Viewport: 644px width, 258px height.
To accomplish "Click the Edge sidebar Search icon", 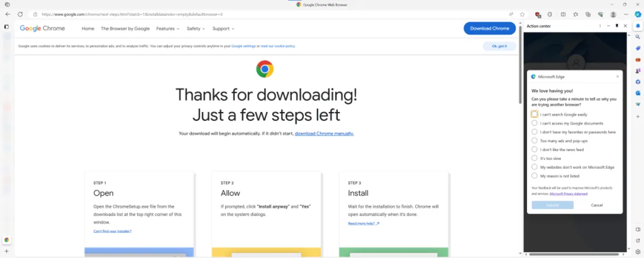I will pos(638,37).
